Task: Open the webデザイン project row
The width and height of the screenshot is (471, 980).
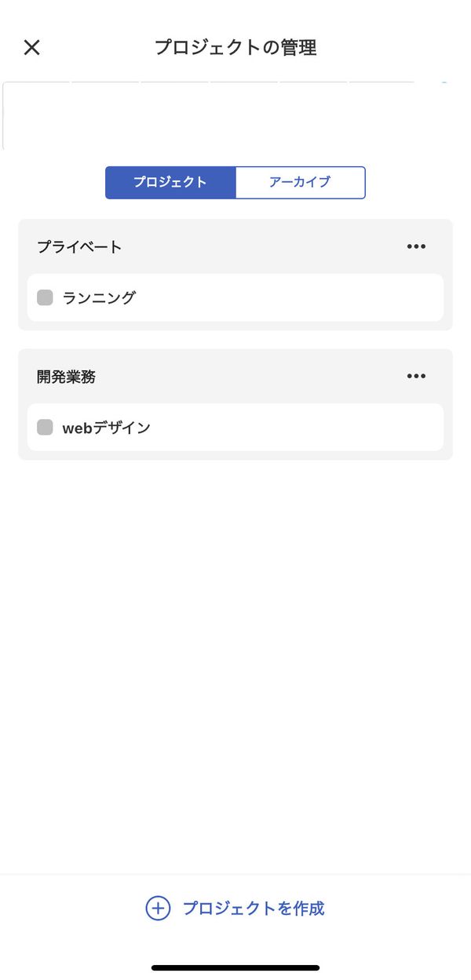Action: [x=235, y=427]
